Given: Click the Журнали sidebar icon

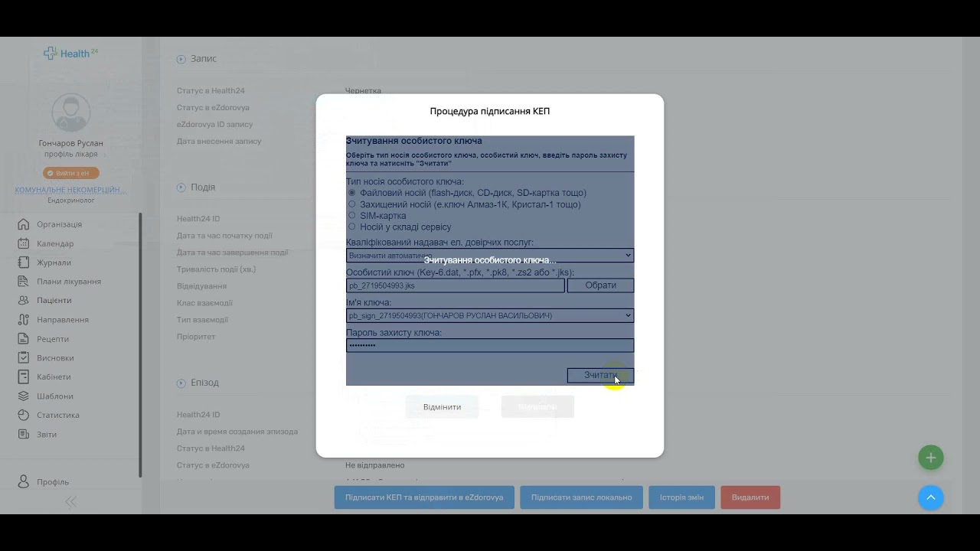Looking at the screenshot, I should pos(23,262).
